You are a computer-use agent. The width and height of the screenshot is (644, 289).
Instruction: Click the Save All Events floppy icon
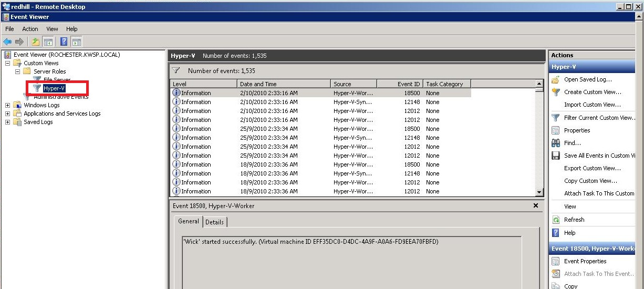(x=556, y=156)
